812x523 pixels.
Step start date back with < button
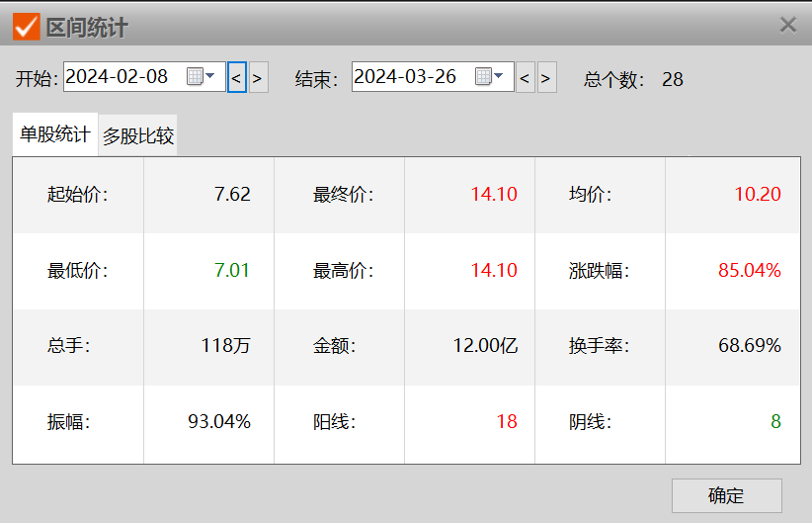tap(237, 77)
